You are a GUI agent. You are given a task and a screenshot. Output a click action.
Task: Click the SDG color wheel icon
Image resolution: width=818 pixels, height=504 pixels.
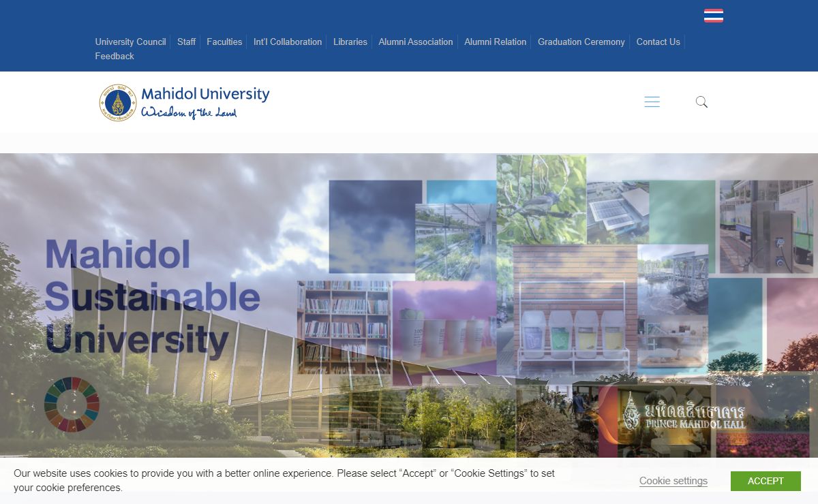click(x=72, y=405)
